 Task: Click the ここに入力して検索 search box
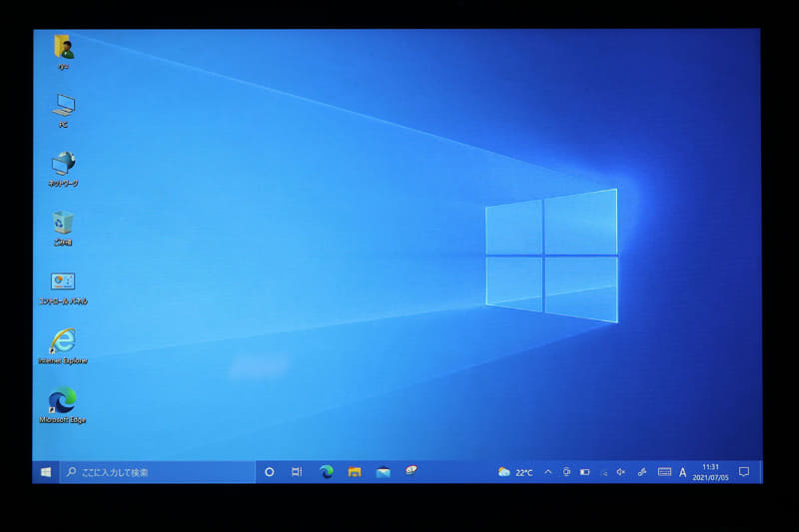pos(158,472)
